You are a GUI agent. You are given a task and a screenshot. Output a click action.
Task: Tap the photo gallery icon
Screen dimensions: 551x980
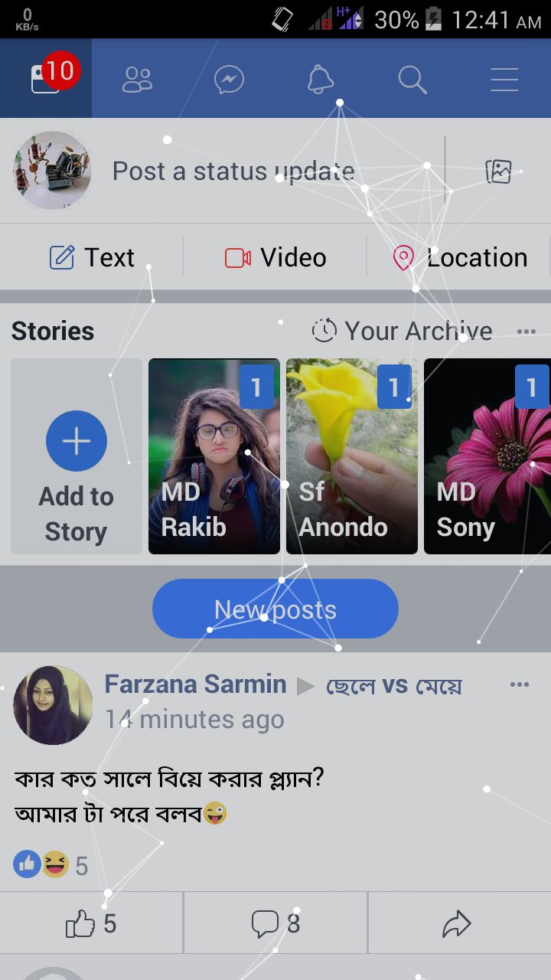pos(498,171)
